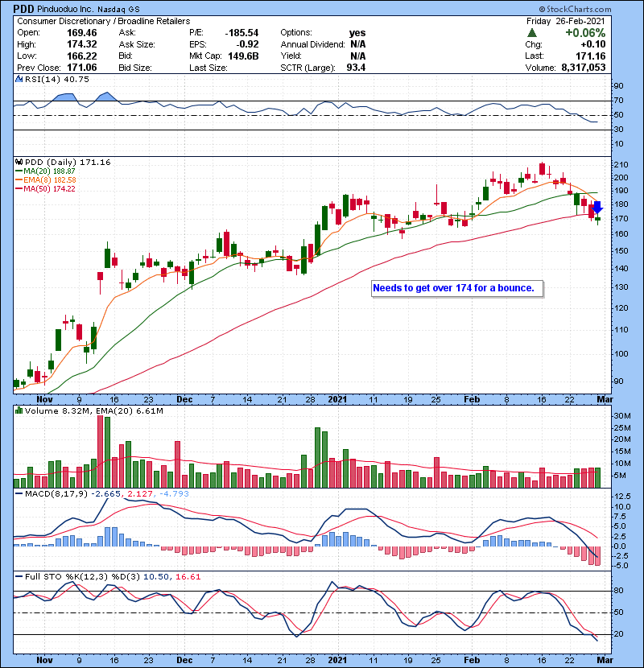
Task: Click the tall green volume bar in late December
Action: tap(317, 458)
